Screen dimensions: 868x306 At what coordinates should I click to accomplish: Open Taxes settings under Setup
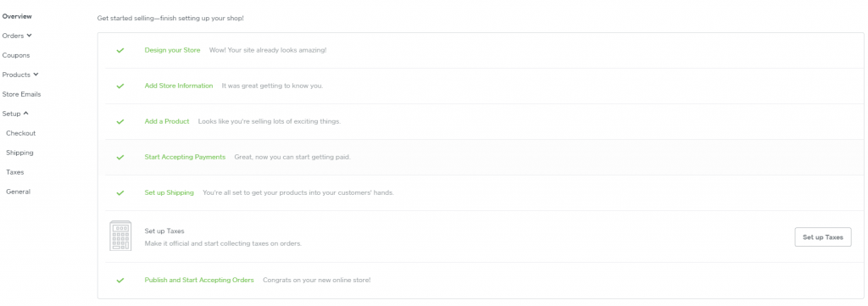[x=15, y=172]
